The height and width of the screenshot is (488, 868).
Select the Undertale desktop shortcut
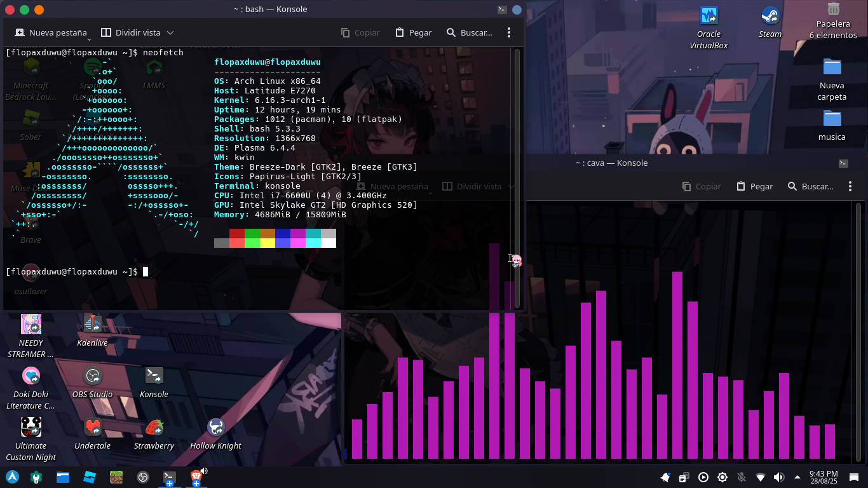click(92, 433)
